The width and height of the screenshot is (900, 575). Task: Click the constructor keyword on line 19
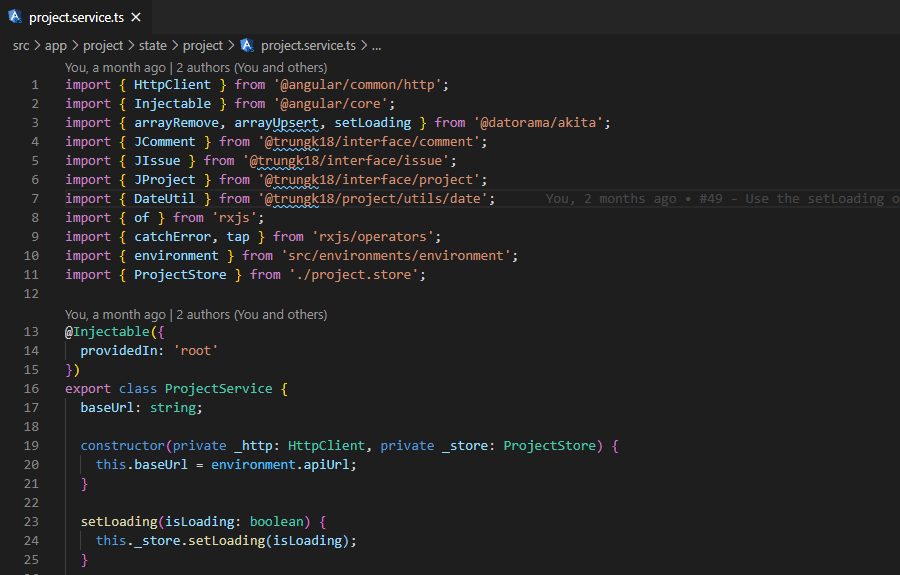coord(123,445)
